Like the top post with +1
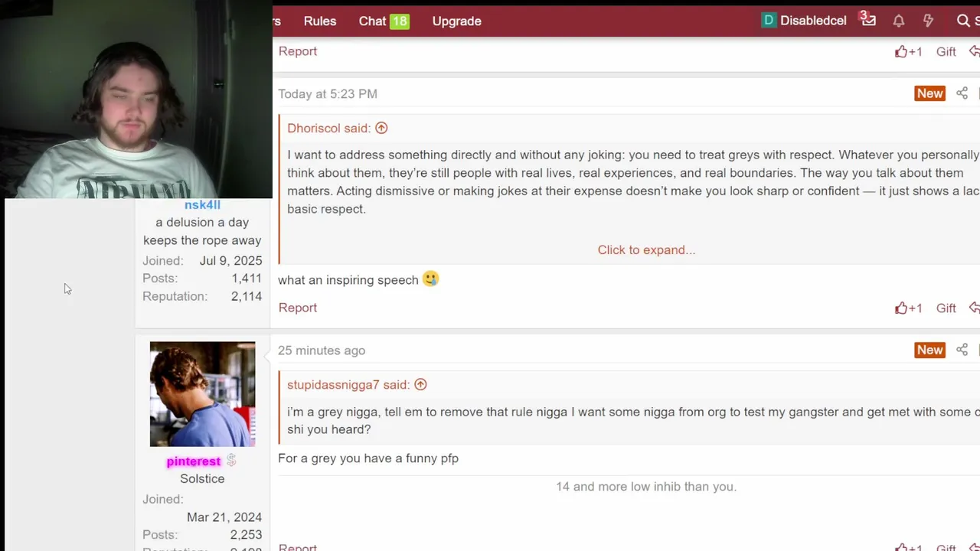This screenshot has width=980, height=551. point(908,51)
